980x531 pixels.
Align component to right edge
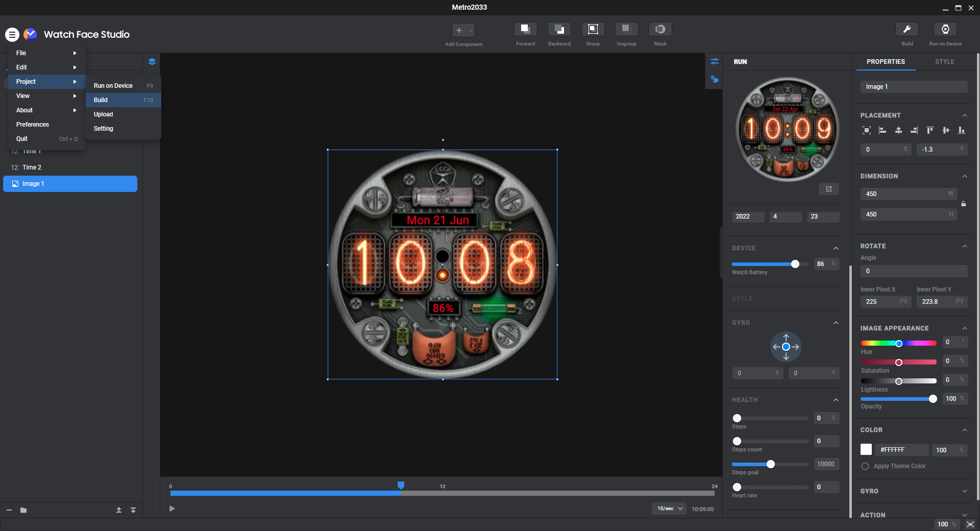pyautogui.click(x=914, y=130)
